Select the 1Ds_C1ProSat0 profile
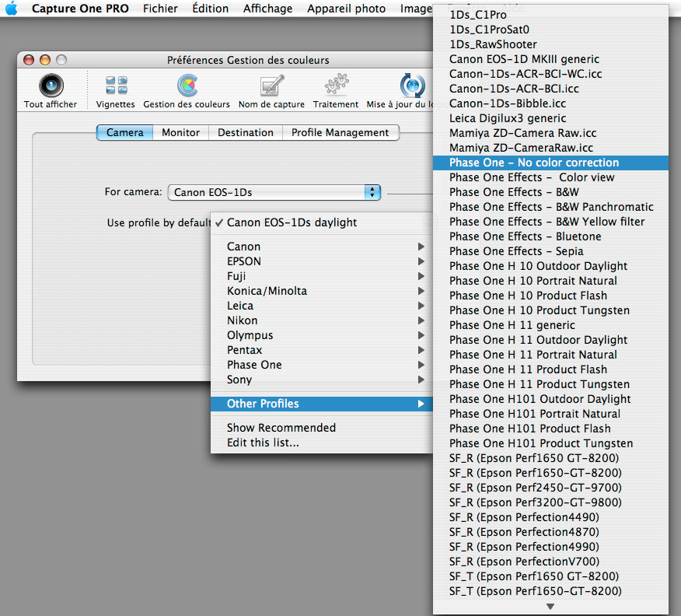 point(550,30)
